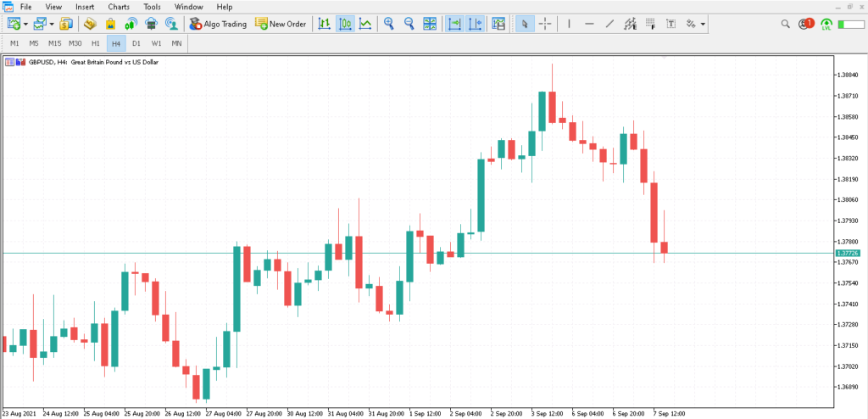This screenshot has width=868, height=419.
Task: Switch to D1 timeframe
Action: coord(136,43)
